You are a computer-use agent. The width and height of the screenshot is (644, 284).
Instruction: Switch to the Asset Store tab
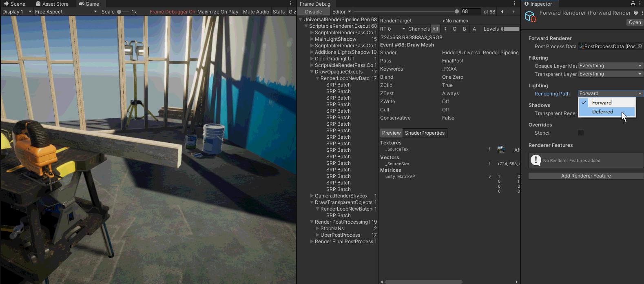(x=52, y=4)
